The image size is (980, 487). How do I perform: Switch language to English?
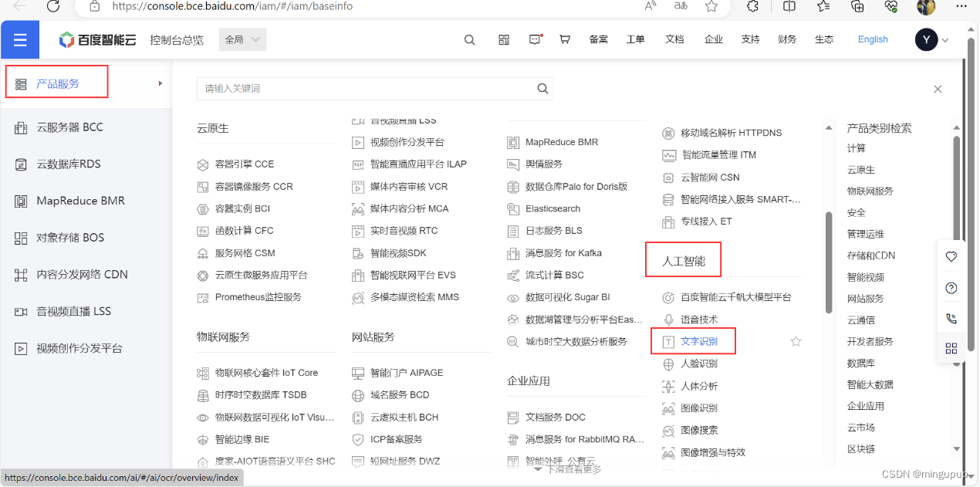tap(873, 40)
